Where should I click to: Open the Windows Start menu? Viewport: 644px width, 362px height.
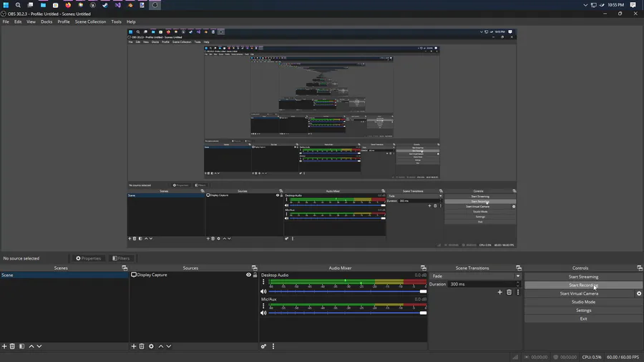[6, 5]
